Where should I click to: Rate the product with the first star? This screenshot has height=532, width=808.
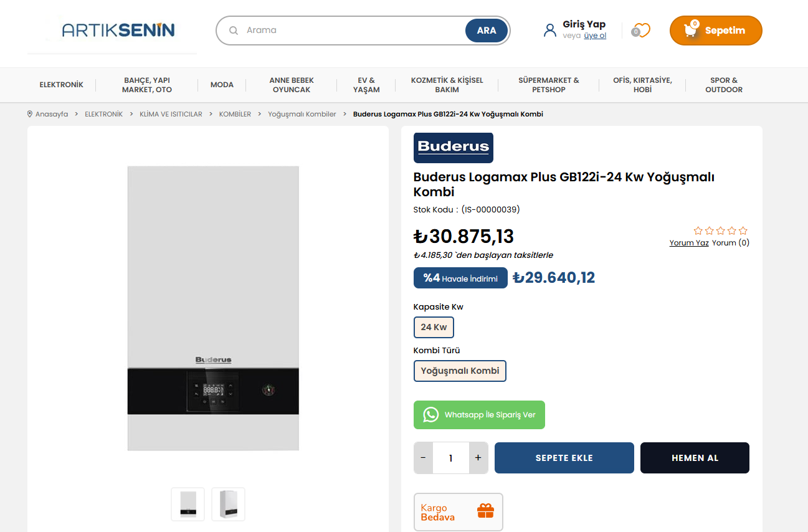[698, 230]
